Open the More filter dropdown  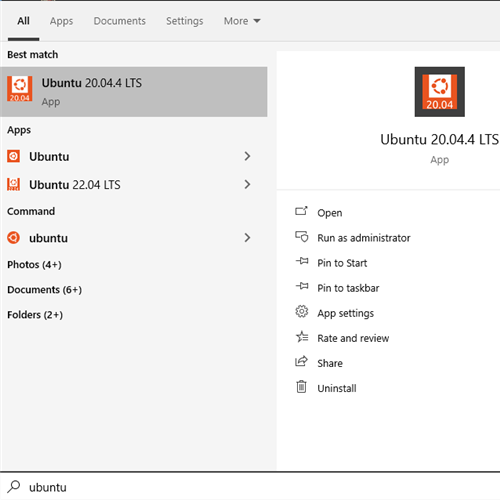tap(242, 21)
